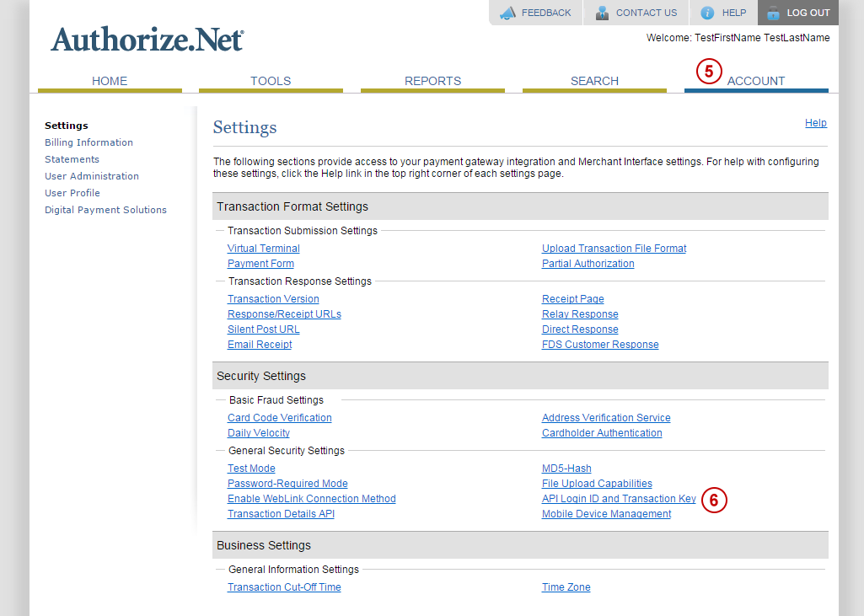Click the Contact Us person icon
The width and height of the screenshot is (864, 616).
(x=602, y=13)
